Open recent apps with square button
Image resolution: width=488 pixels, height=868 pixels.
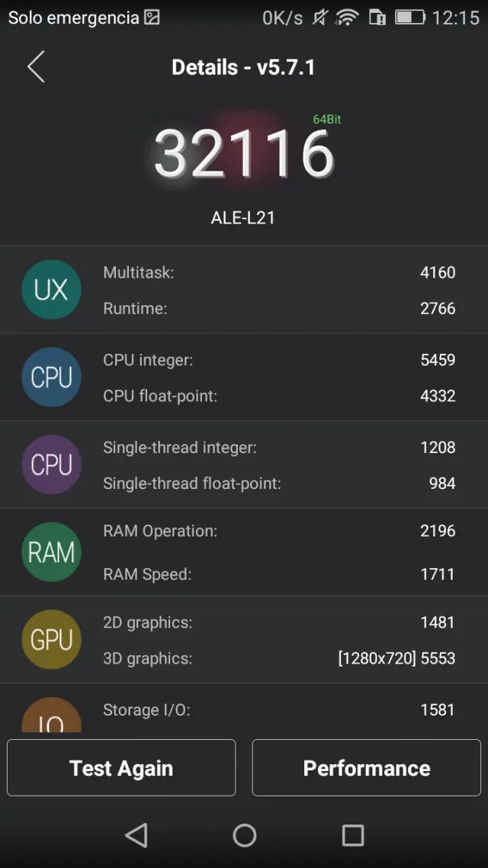coord(352,836)
